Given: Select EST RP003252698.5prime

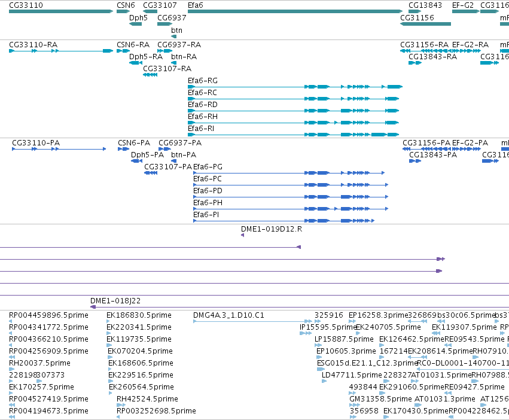Looking at the screenshot, I should pos(156,411).
